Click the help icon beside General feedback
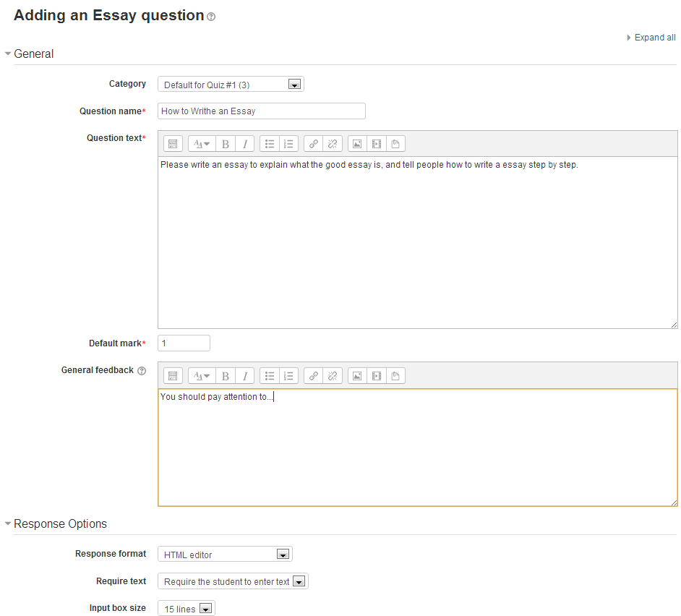681x616 pixels. tap(142, 371)
